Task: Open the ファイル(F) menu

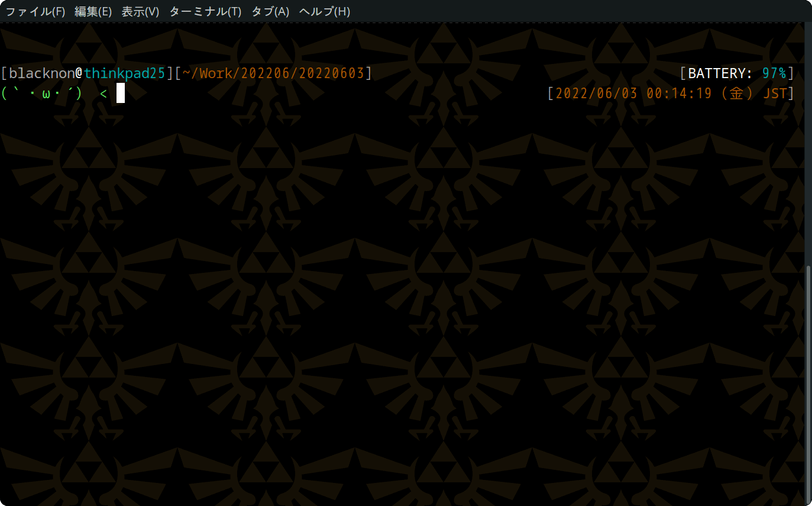Action: (34, 11)
